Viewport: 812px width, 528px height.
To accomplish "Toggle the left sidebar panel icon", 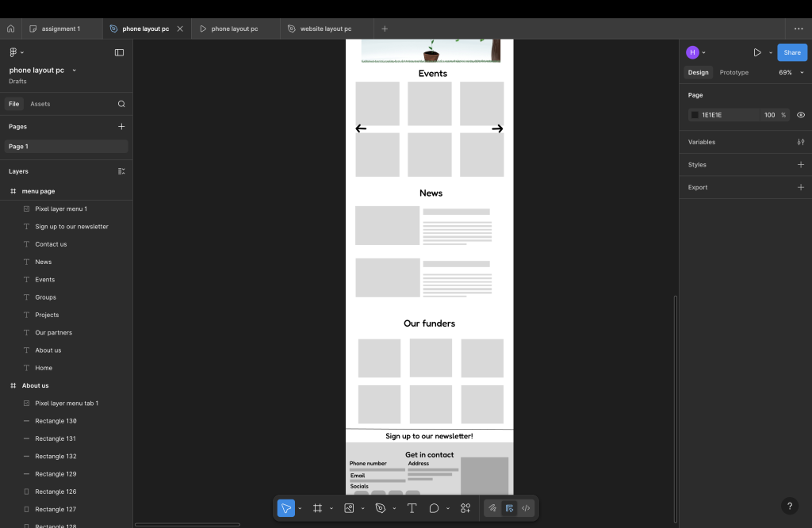I will click(119, 52).
